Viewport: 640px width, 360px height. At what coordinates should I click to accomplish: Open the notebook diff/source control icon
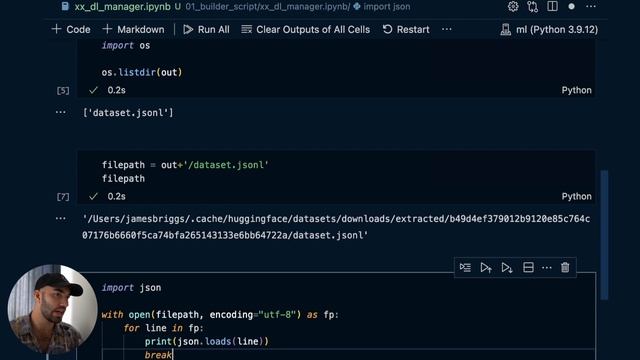[x=533, y=7]
